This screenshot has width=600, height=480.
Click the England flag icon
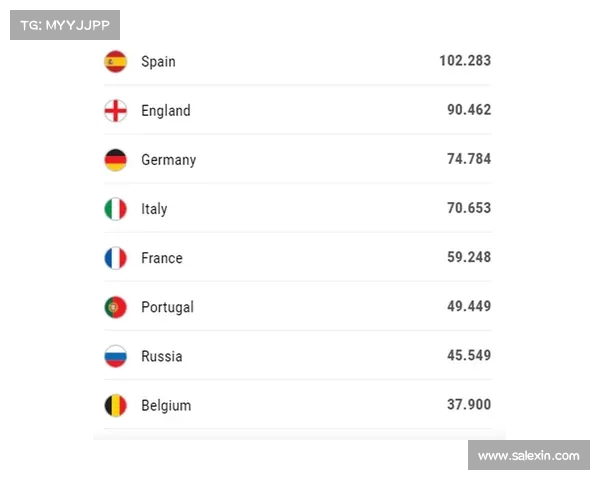point(116,110)
